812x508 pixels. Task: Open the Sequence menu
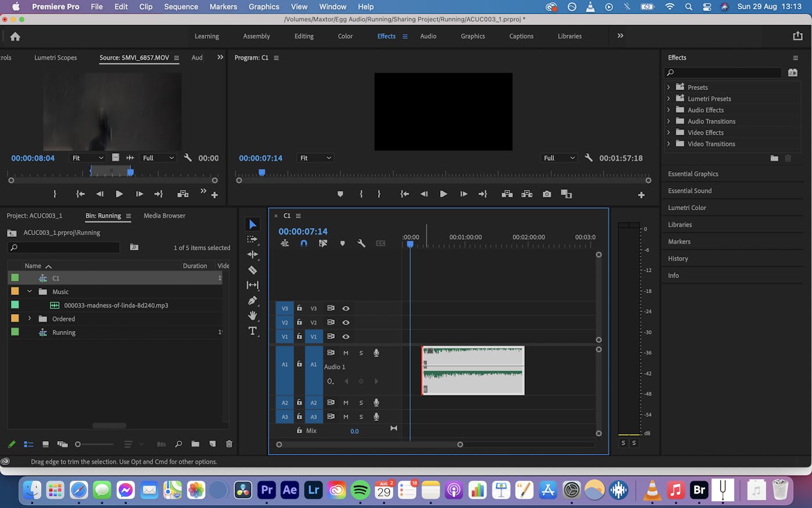coord(181,7)
